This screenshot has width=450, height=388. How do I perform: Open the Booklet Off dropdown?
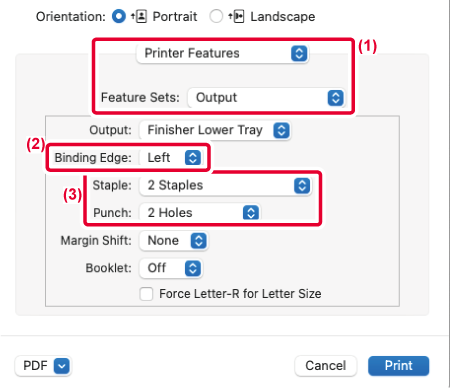click(x=170, y=268)
